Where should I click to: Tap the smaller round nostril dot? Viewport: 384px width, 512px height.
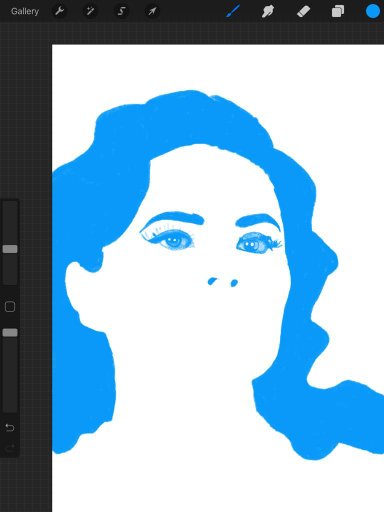(234, 283)
